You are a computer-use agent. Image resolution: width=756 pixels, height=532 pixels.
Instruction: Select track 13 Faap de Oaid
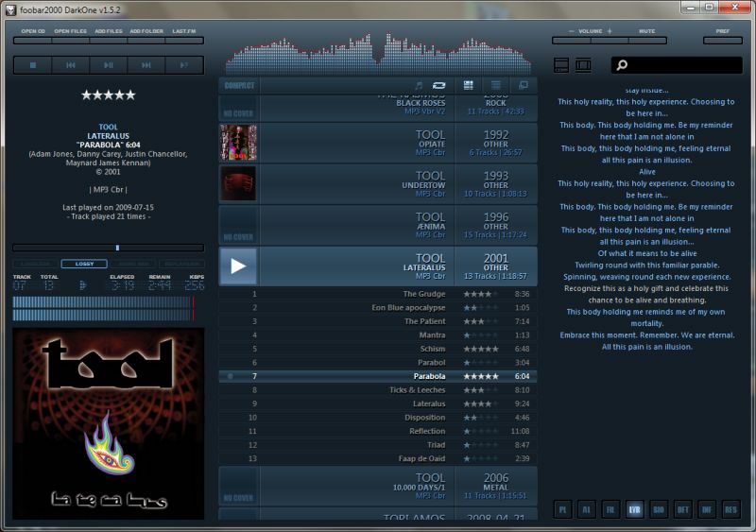378,458
